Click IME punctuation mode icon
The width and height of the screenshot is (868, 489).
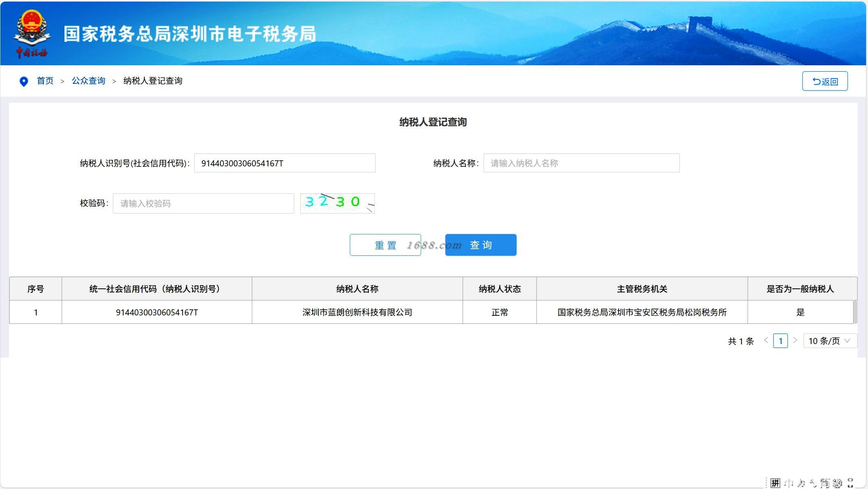(813, 483)
